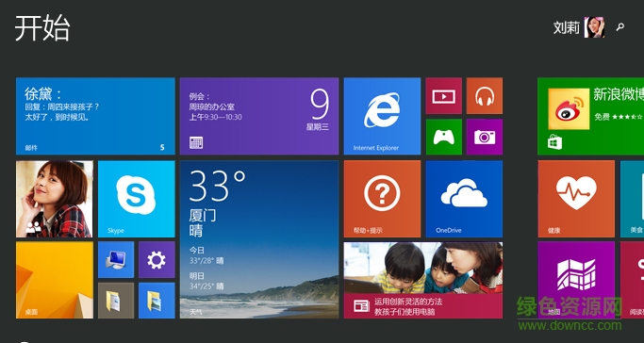Open the Weather tile for 厦门
This screenshot has height=343, width=644.
coord(259,239)
